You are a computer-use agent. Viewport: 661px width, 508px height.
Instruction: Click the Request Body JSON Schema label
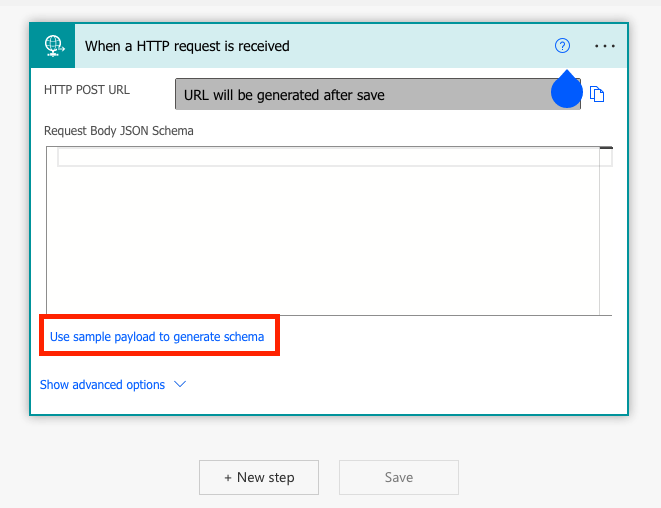tap(118, 131)
